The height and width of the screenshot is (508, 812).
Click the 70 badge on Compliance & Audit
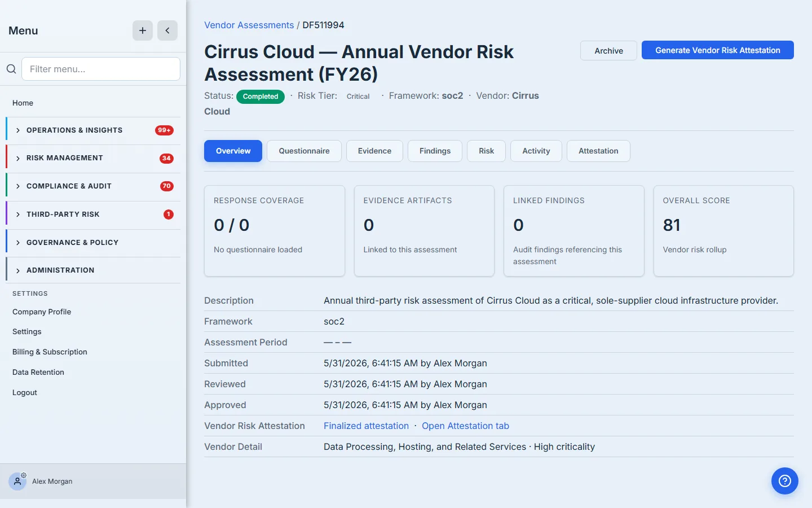167,186
